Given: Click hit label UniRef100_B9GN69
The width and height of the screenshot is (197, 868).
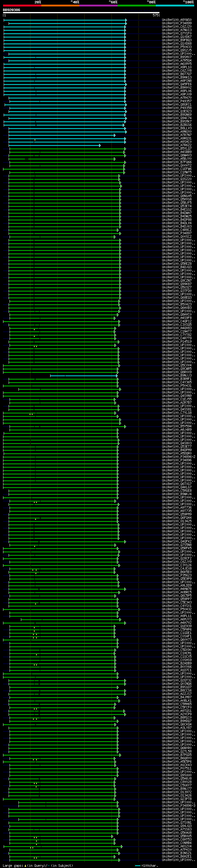Looking at the screenshot, I should click(177, 115).
